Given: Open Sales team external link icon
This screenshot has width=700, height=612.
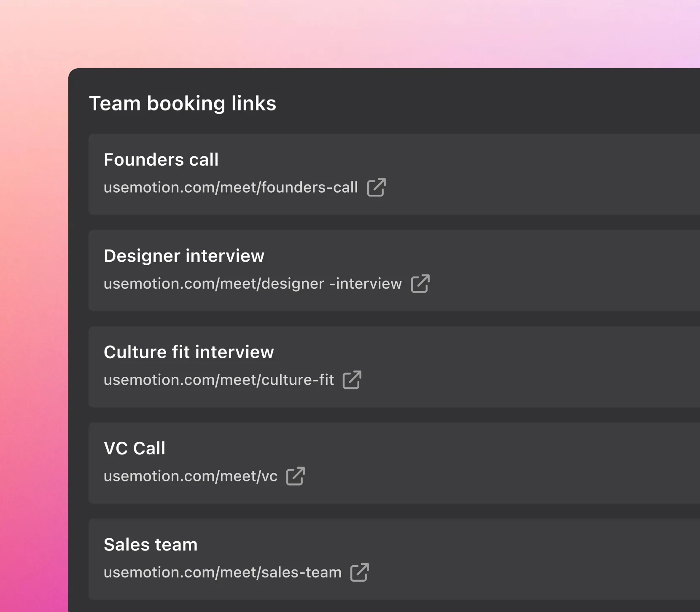Looking at the screenshot, I should 359,572.
